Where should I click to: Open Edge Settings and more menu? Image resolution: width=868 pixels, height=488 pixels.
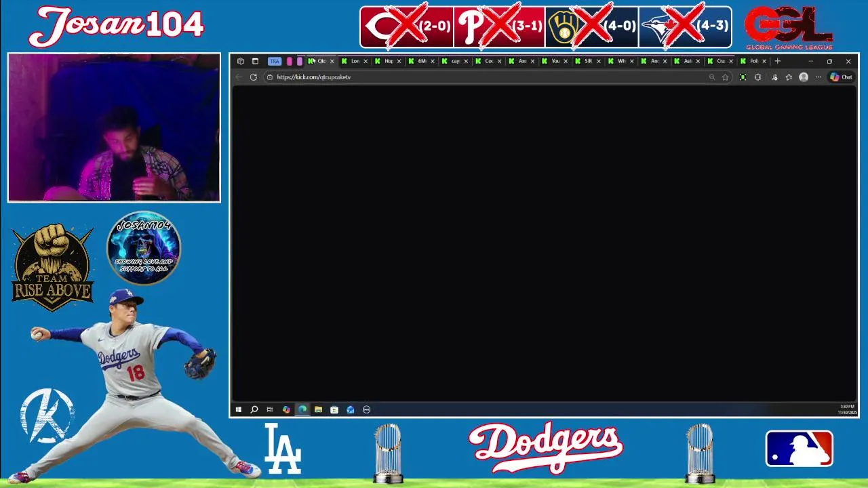pyautogui.click(x=818, y=77)
